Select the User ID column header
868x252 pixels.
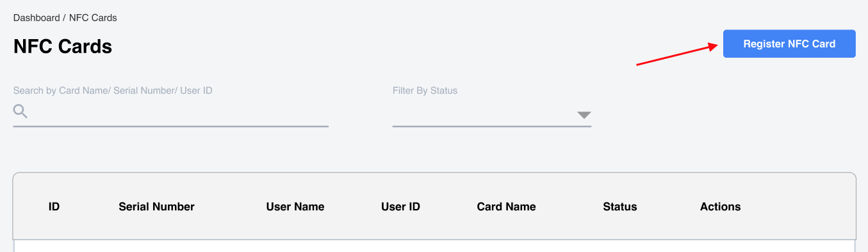(x=400, y=206)
